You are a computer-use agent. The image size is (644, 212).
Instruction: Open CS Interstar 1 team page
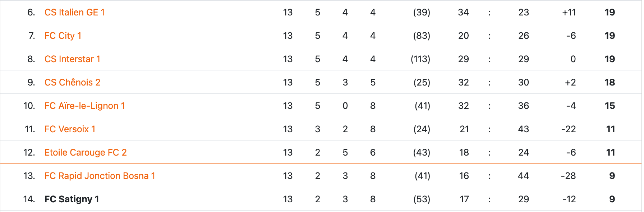click(72, 59)
